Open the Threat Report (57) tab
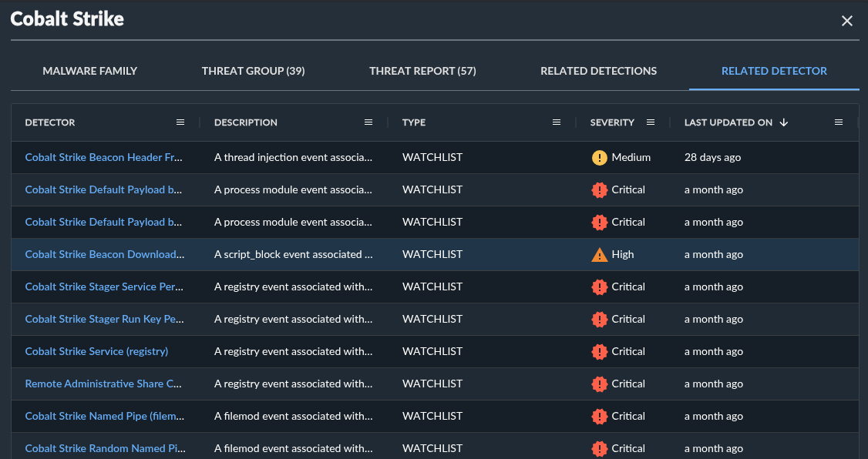 coord(422,71)
